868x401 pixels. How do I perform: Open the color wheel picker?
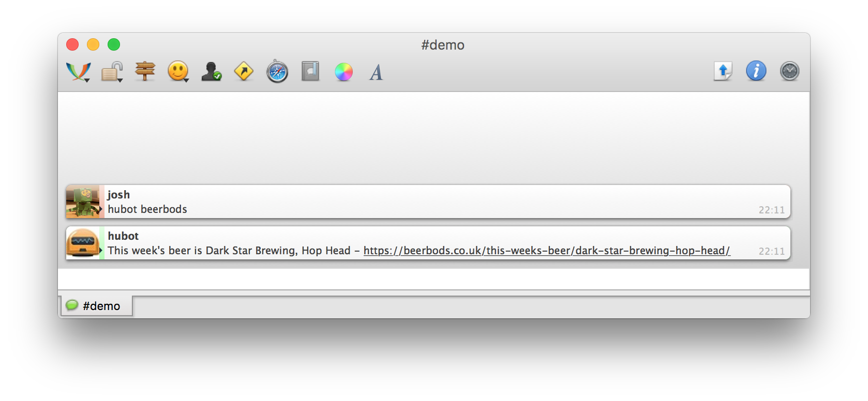click(343, 72)
